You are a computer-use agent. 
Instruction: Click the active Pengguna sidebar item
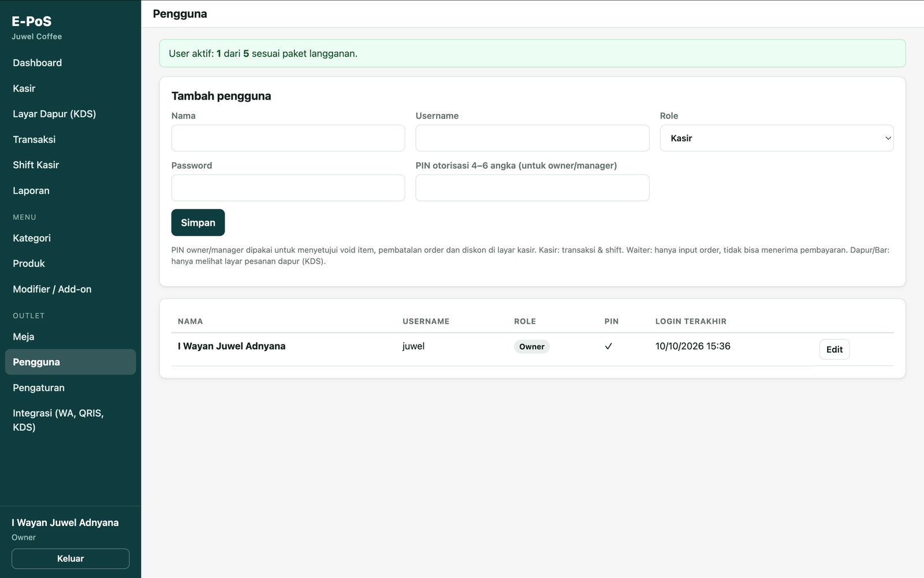point(70,362)
